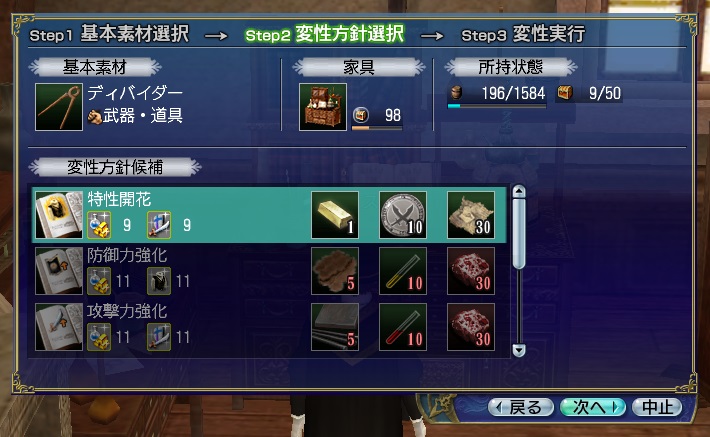
Task: Click the treasure chest inventory icon near 9/50
Action: (x=565, y=93)
